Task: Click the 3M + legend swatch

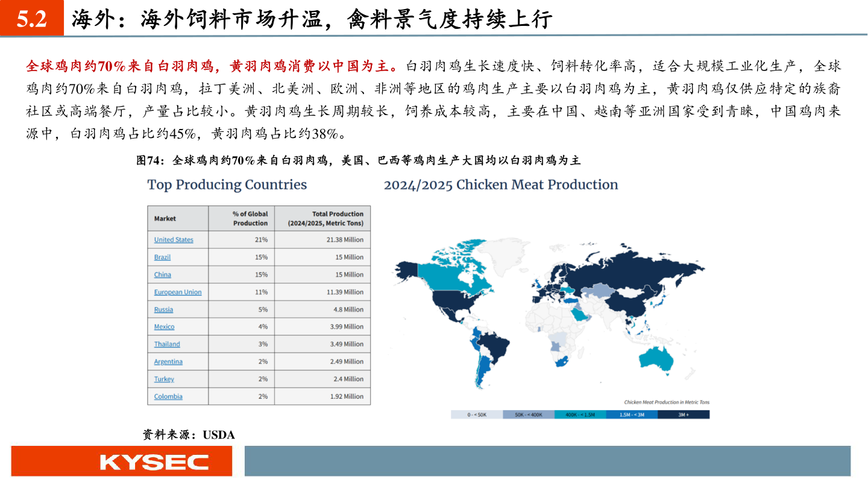Action: tap(684, 414)
